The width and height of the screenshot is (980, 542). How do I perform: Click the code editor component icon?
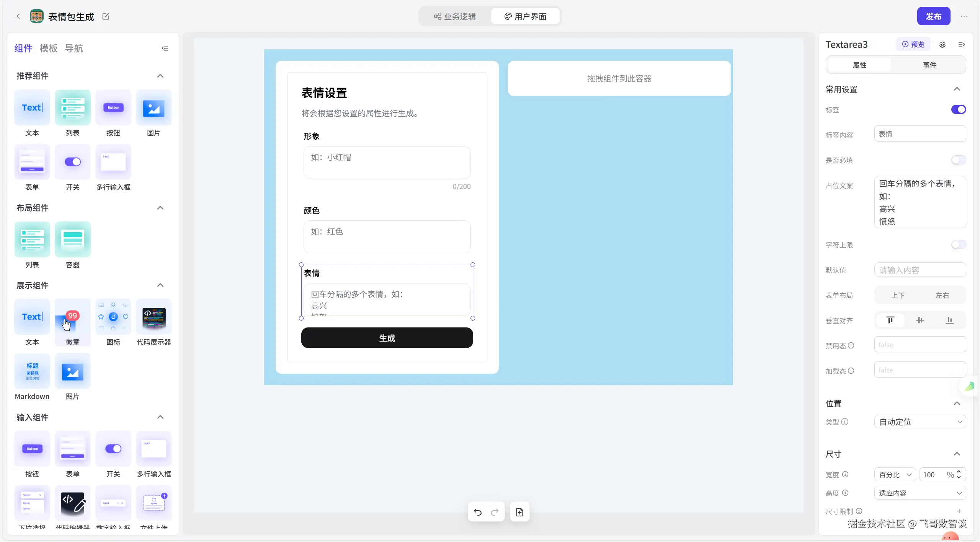[x=73, y=503]
